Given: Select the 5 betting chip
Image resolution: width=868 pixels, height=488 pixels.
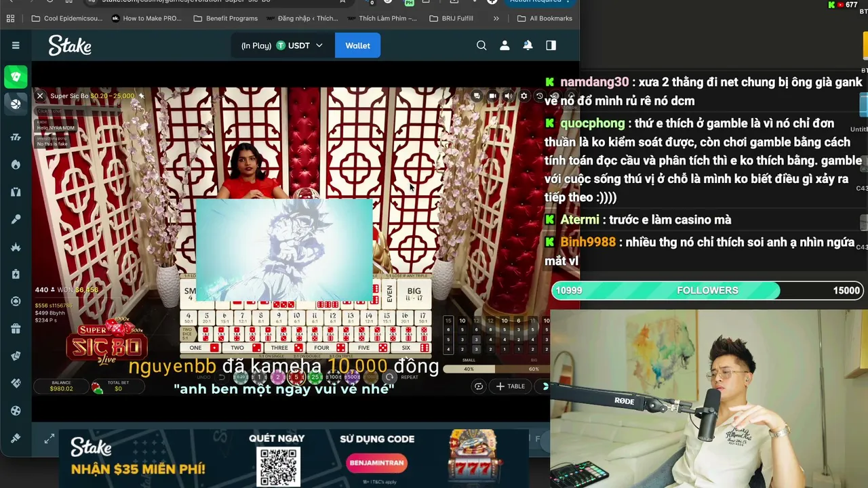Looking at the screenshot, I should (296, 377).
